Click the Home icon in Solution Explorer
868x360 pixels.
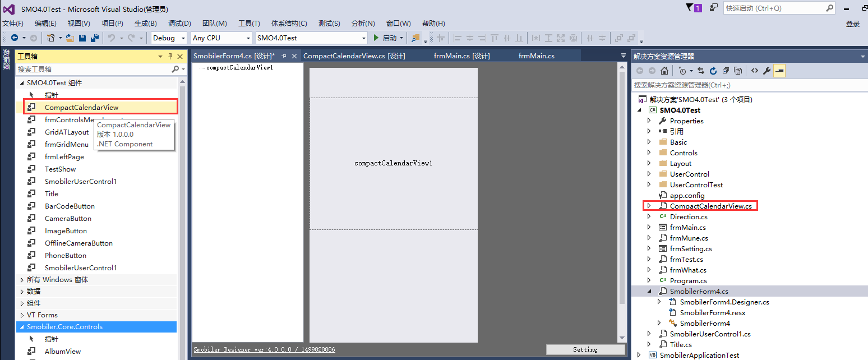[x=664, y=71]
